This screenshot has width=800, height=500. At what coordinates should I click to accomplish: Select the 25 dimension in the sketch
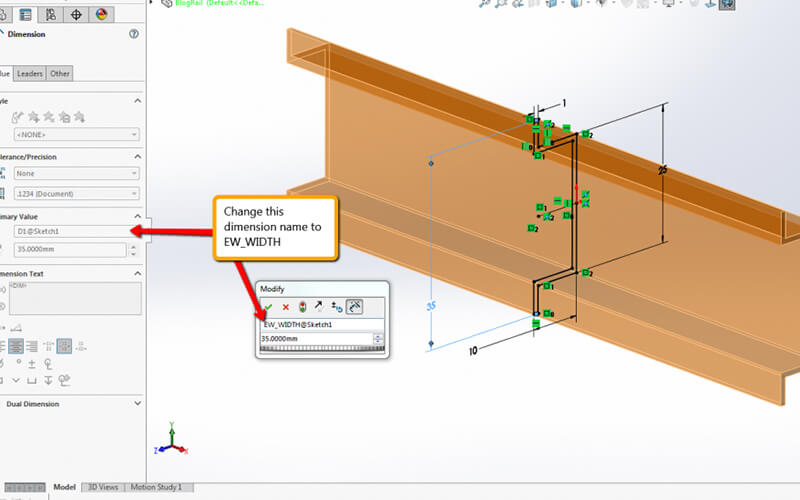(x=662, y=170)
